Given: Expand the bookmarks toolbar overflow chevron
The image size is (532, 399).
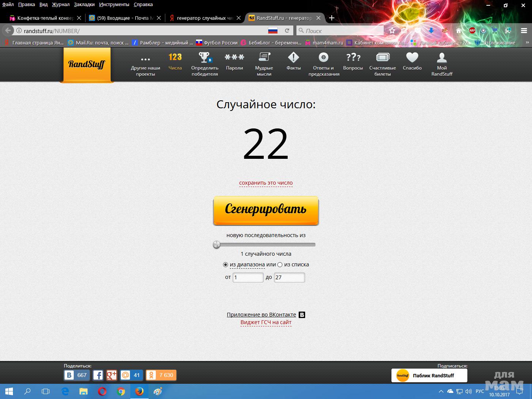Looking at the screenshot, I should (x=526, y=43).
